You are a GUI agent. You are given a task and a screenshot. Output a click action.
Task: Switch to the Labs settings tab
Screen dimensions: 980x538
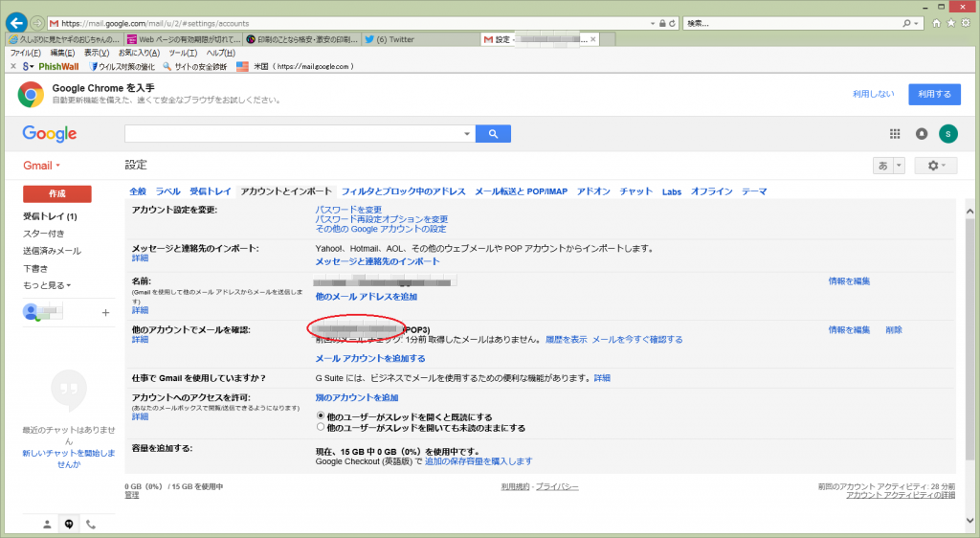point(672,191)
